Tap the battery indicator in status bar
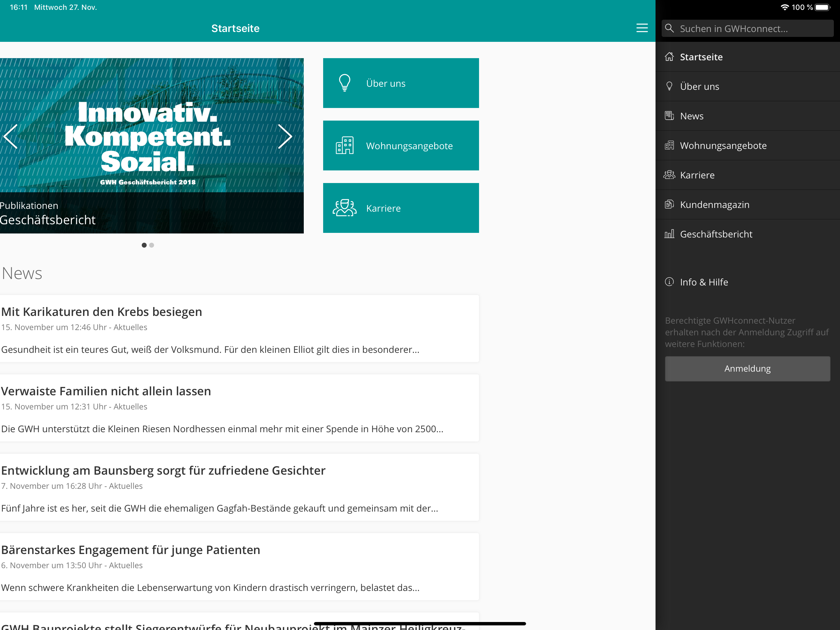The height and width of the screenshot is (630, 840). click(x=822, y=7)
